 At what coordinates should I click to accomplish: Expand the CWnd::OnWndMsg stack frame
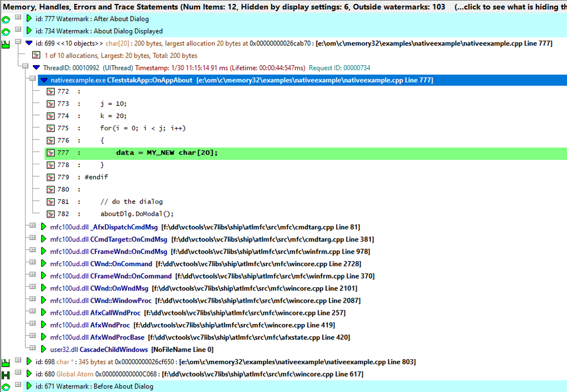coord(32,287)
